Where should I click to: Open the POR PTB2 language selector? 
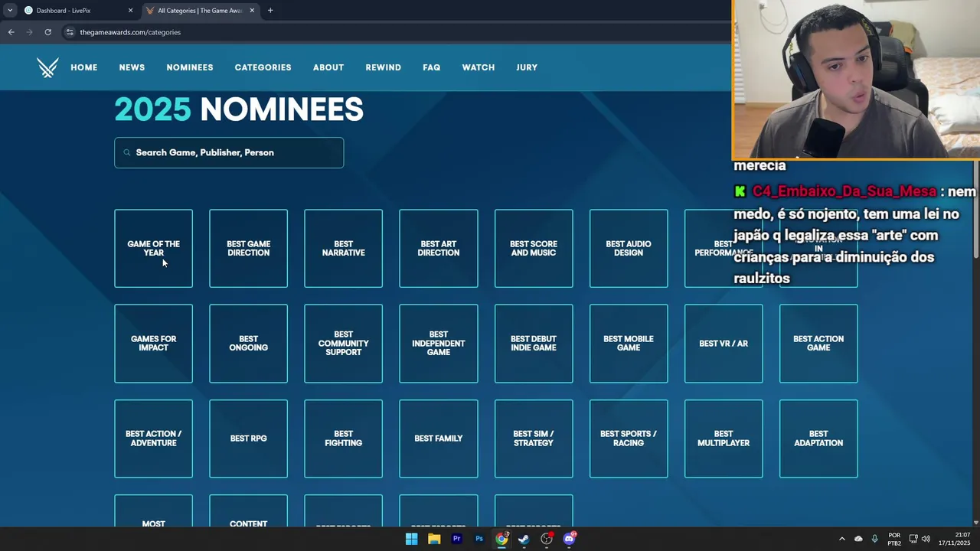[894, 539]
